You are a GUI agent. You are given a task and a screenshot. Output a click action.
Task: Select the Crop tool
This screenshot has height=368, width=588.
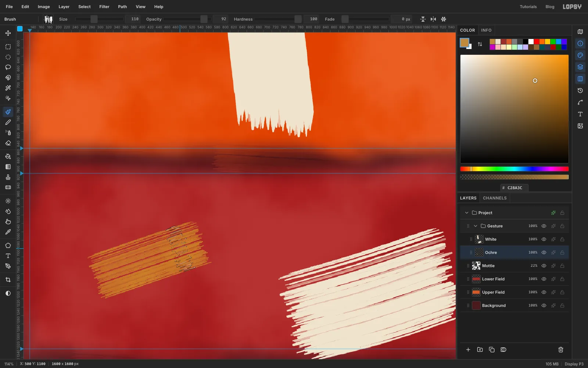[8, 280]
